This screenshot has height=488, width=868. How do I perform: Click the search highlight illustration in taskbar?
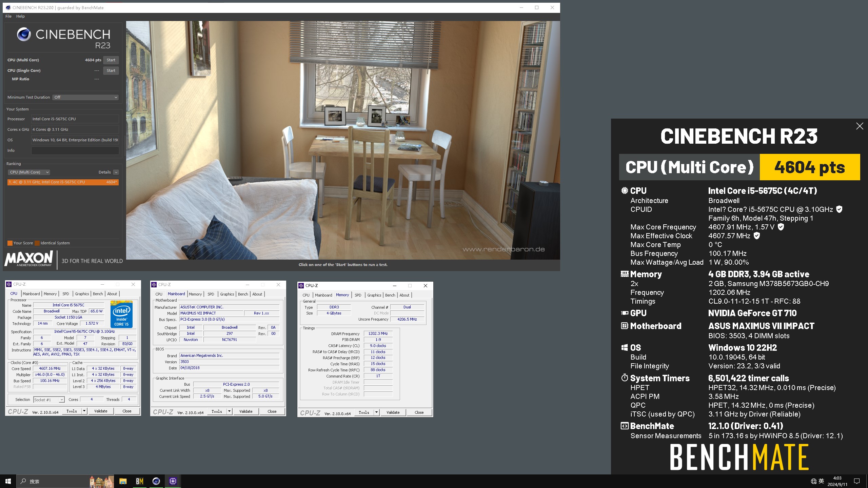(x=101, y=481)
